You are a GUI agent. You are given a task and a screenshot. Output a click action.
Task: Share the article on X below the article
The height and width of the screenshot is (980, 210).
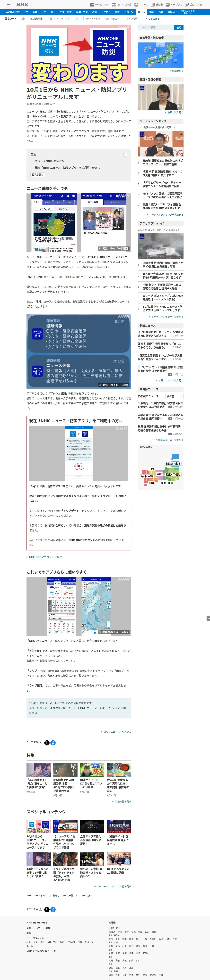tap(47, 743)
